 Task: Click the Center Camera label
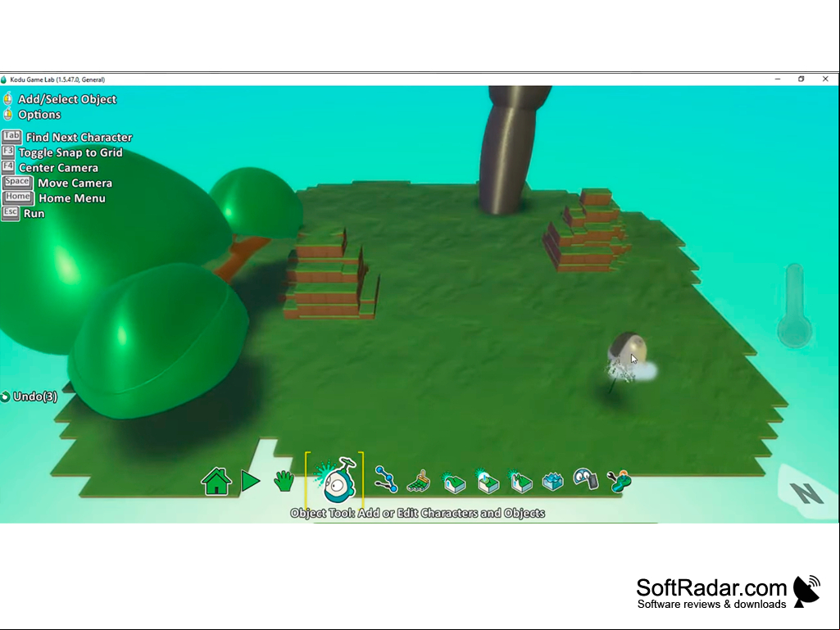58,168
